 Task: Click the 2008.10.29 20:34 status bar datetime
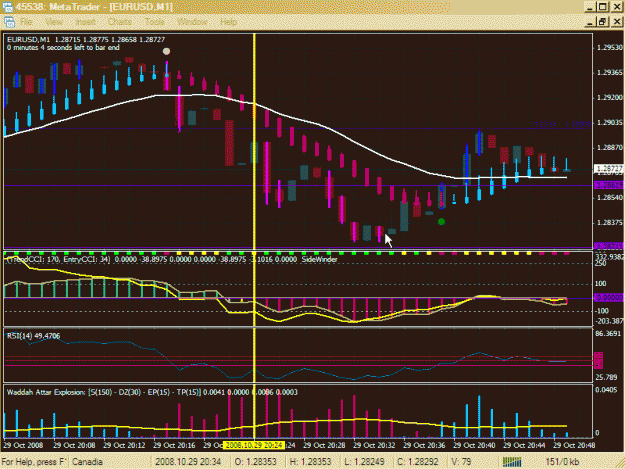pos(188,462)
